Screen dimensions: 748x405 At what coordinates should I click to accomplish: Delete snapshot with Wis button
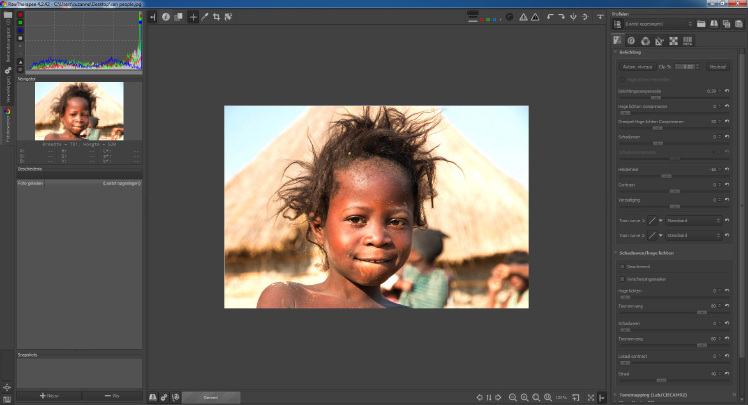coord(112,396)
